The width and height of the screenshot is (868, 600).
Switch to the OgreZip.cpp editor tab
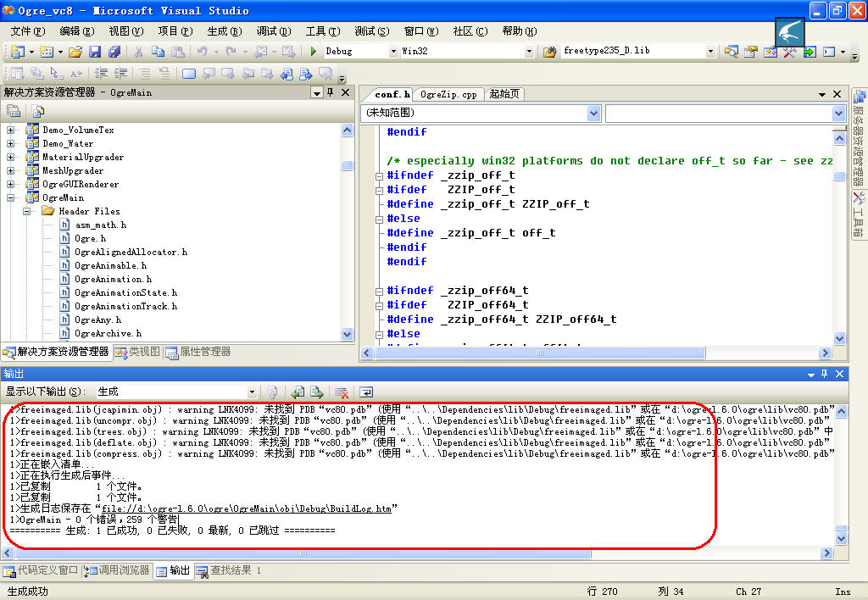pyautogui.click(x=448, y=95)
